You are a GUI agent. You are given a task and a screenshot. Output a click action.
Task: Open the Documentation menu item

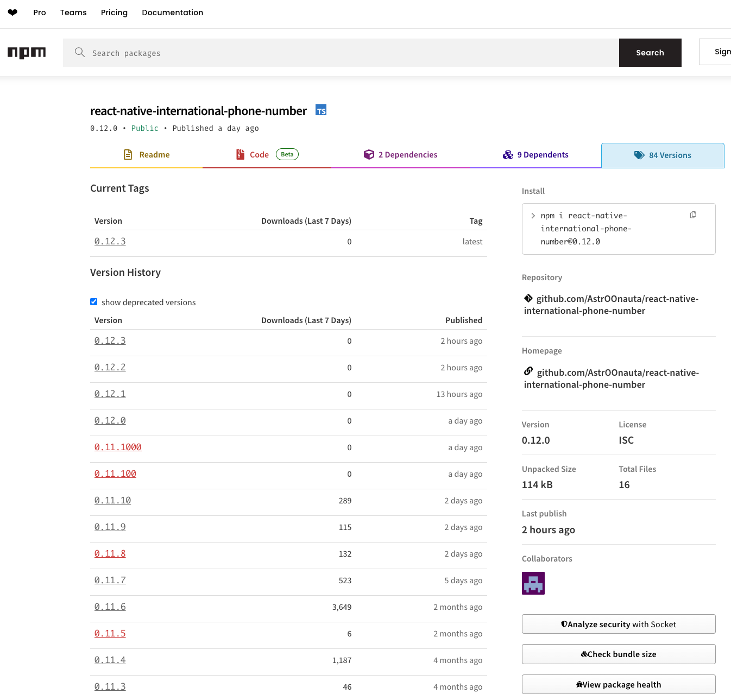[x=173, y=12]
